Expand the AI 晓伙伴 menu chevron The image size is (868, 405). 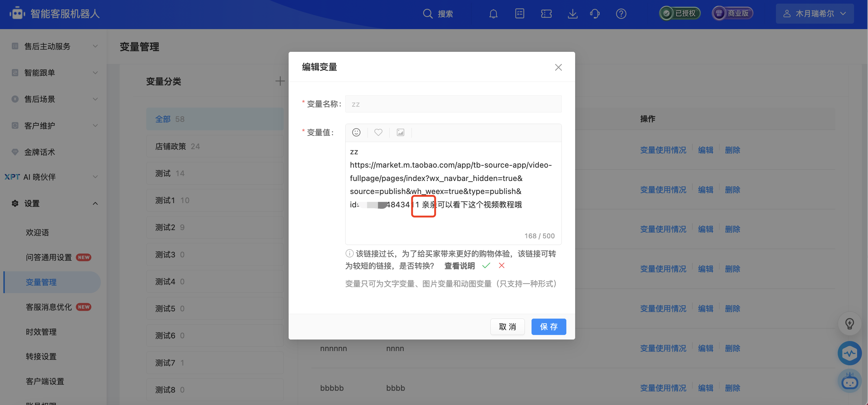[95, 177]
